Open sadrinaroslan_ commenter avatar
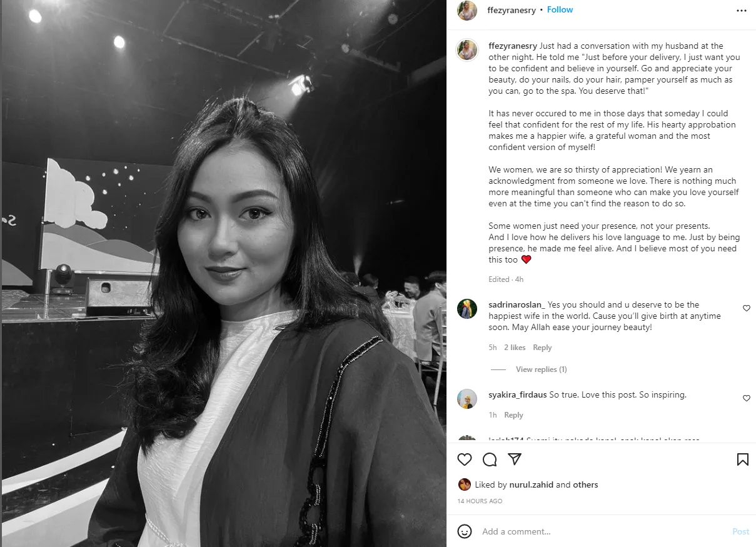 pyautogui.click(x=467, y=309)
